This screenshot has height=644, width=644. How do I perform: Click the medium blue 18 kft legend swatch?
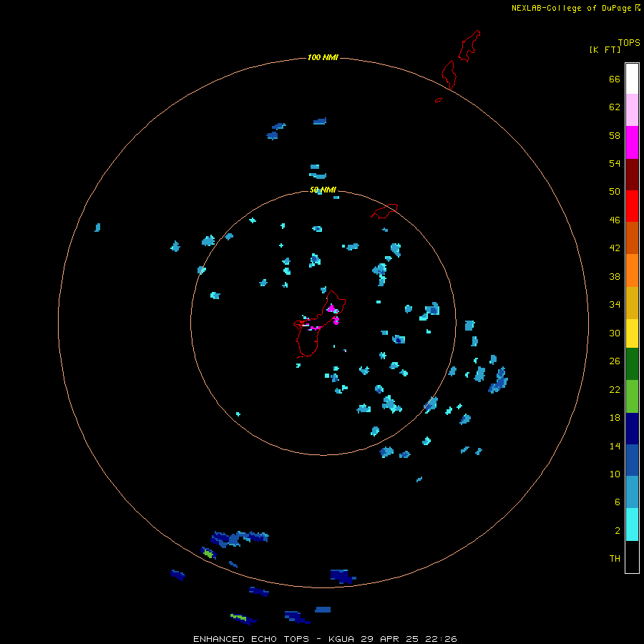(x=632, y=460)
